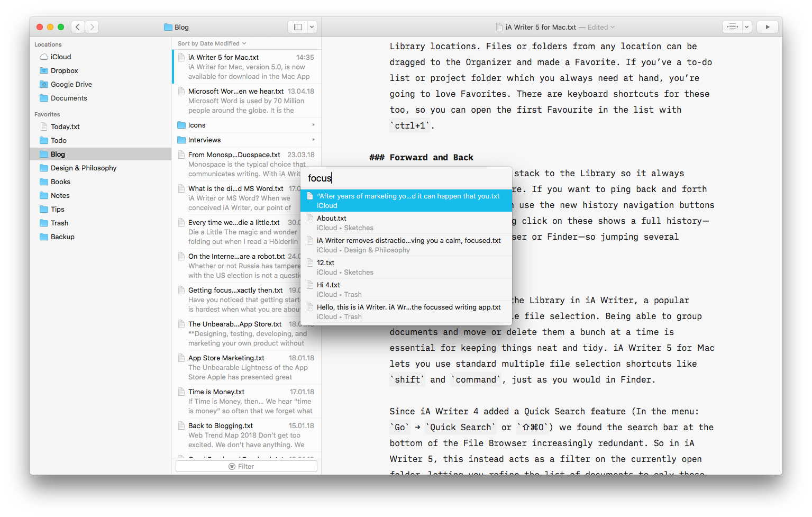The width and height of the screenshot is (812, 517).
Task: Open the Todo favorite folder
Action: coord(101,140)
